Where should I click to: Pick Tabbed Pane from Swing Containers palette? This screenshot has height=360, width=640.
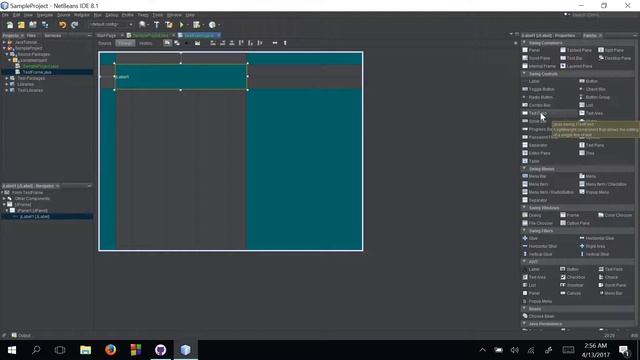576,50
